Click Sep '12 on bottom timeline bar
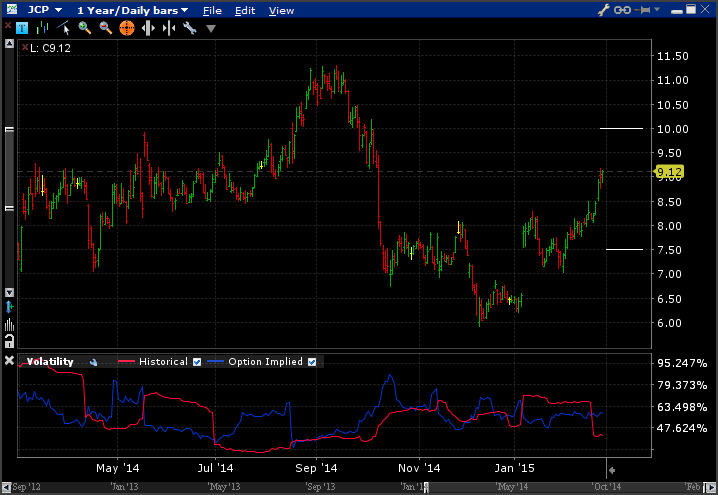This screenshot has width=718, height=495. pyautogui.click(x=26, y=487)
